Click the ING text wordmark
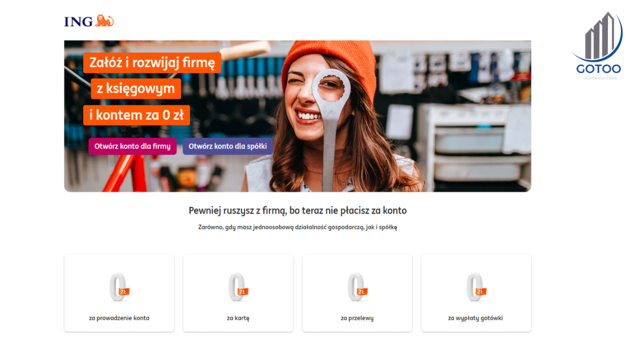The height and width of the screenshot is (337, 644). pos(78,21)
